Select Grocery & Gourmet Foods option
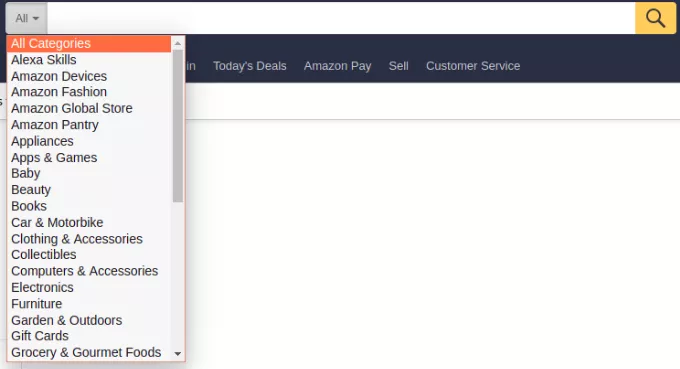The image size is (680, 369). [89, 353]
